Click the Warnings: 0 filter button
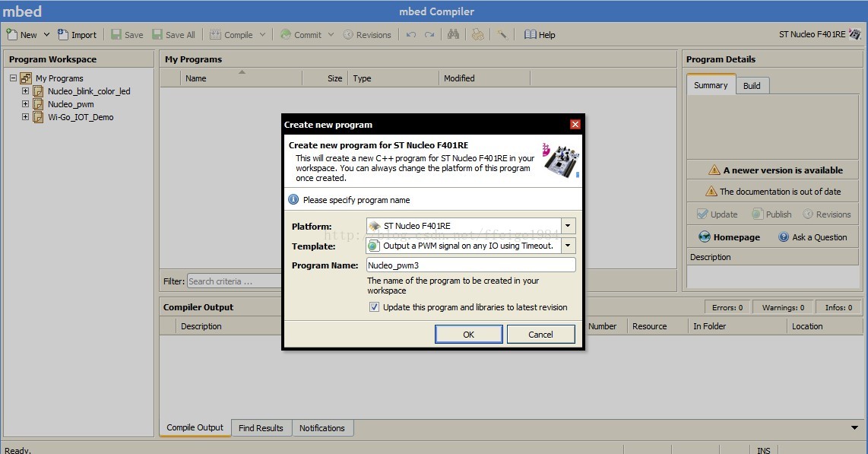The height and width of the screenshot is (454, 868). pos(783,307)
